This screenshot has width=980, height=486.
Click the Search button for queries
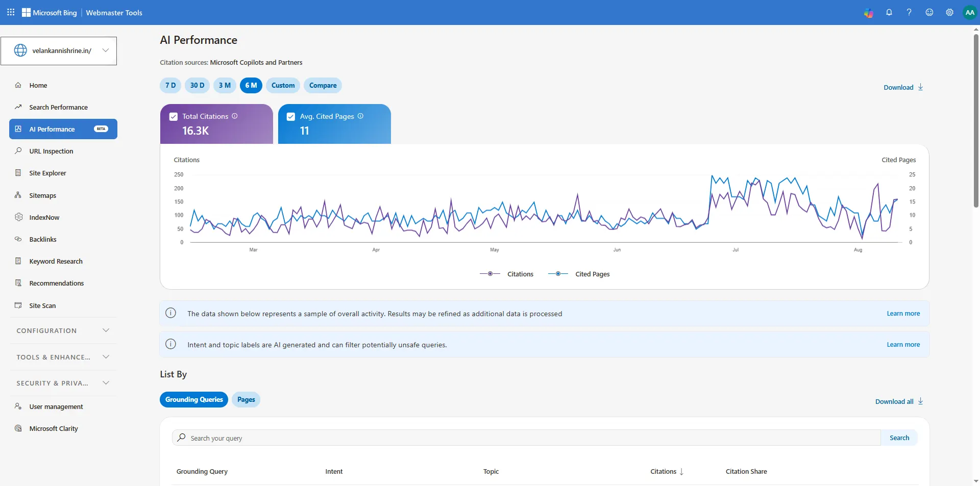coord(899,438)
